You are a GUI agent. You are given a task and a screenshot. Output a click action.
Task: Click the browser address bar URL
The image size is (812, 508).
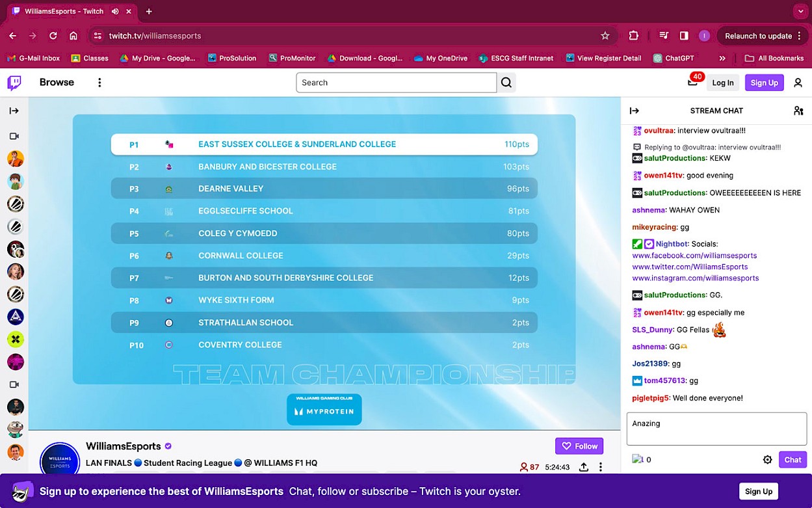[155, 36]
